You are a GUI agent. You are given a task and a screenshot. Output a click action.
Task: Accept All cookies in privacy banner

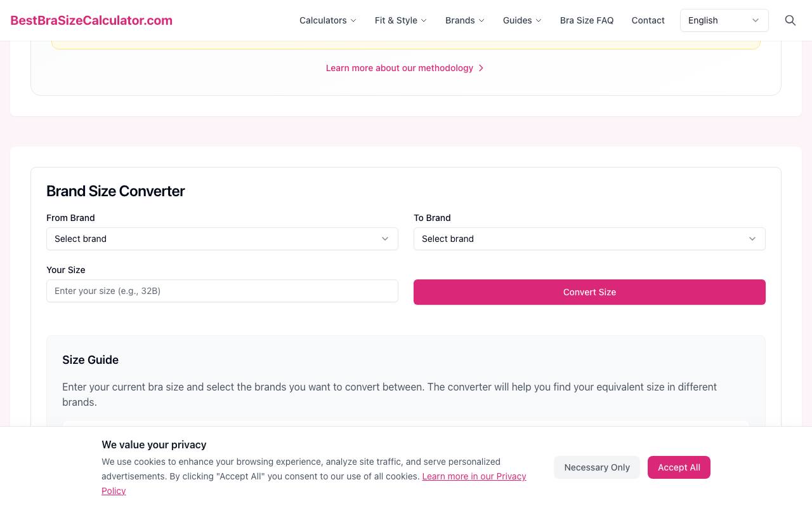[x=679, y=467]
